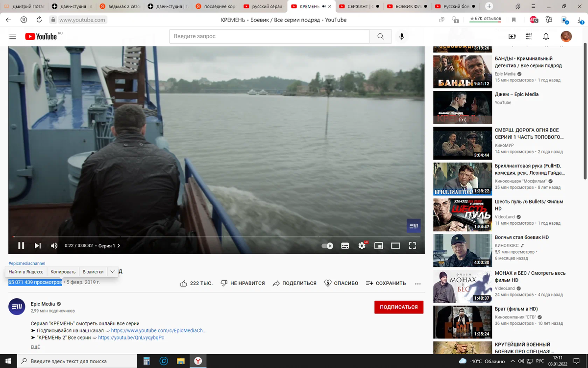
Task: Click СПАСИБО thanks button
Action: (x=341, y=283)
